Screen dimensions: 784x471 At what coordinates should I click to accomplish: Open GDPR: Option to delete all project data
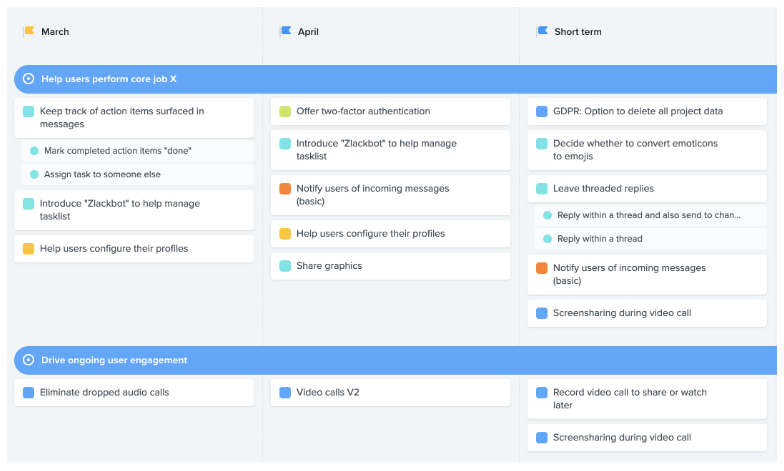pyautogui.click(x=647, y=111)
